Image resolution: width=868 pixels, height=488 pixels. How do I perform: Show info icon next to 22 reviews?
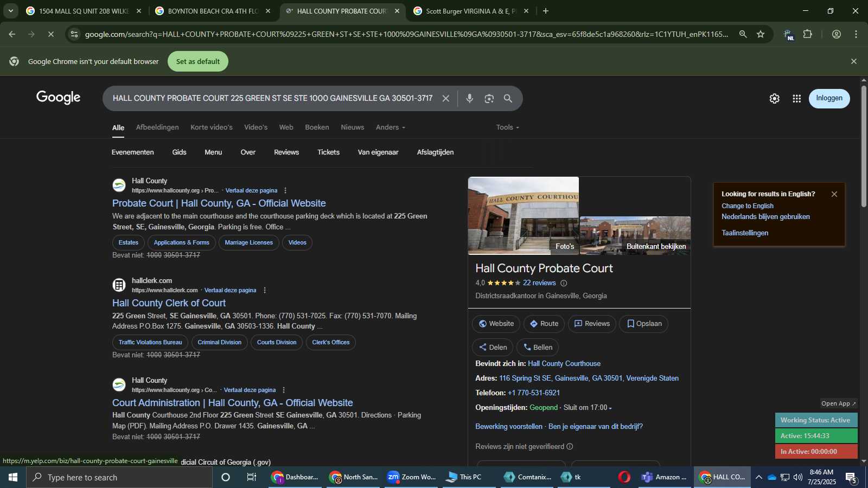pos(564,283)
